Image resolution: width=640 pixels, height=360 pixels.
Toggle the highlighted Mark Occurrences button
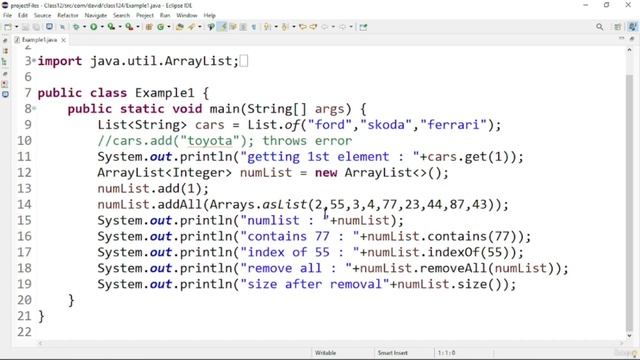pos(223,27)
